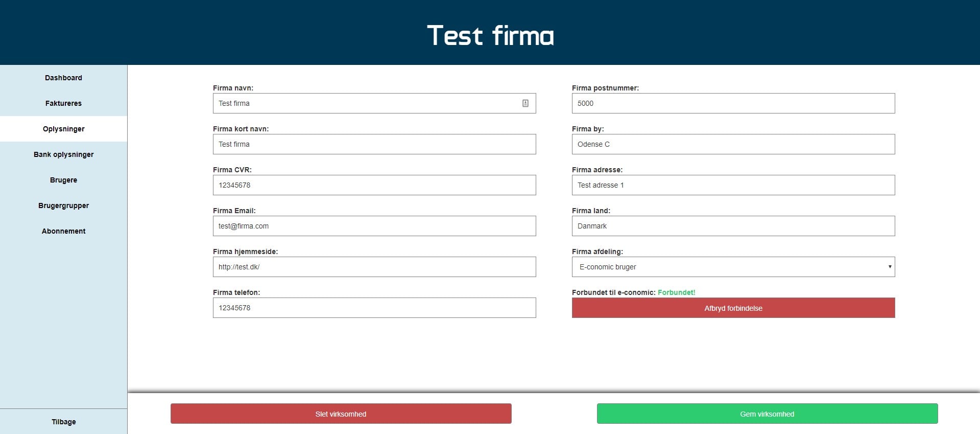Save with the Gem virksomhed button
This screenshot has width=980, height=434.
tap(767, 414)
